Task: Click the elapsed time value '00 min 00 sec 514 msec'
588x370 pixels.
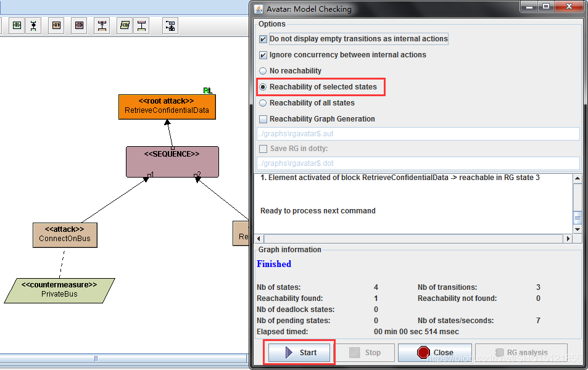Action: [x=416, y=332]
